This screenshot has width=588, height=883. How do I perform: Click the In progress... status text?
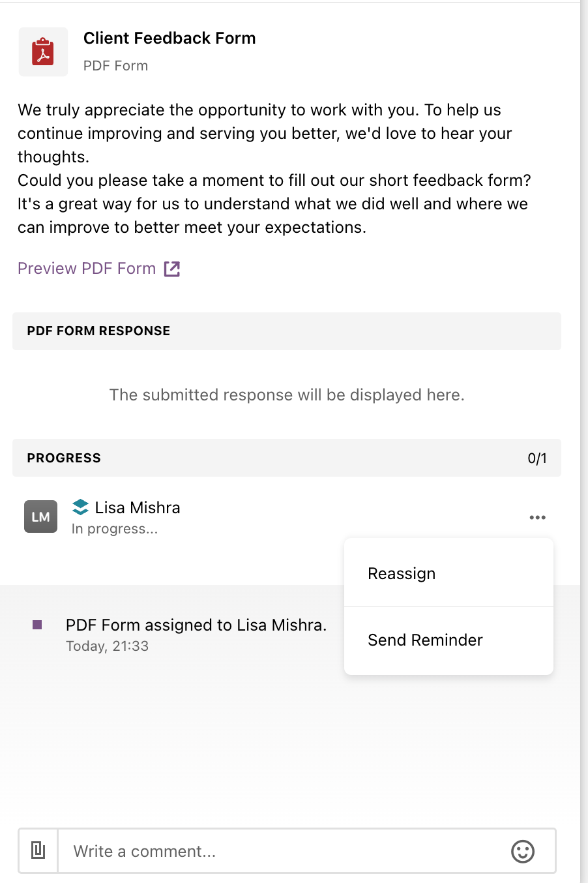point(115,529)
